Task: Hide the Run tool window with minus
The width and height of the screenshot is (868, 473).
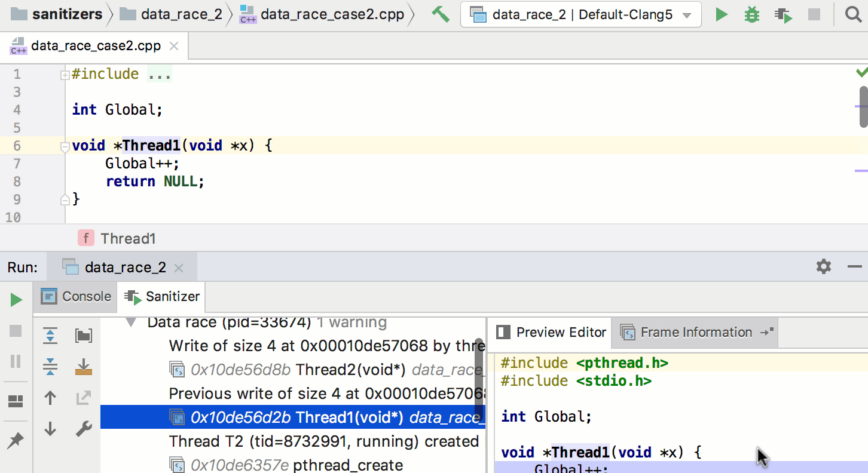Action: 855,267
